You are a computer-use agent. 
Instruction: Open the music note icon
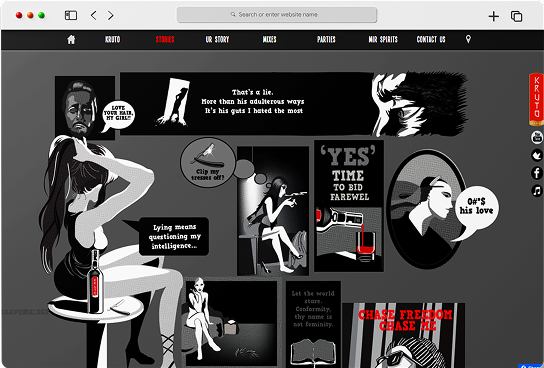537,190
